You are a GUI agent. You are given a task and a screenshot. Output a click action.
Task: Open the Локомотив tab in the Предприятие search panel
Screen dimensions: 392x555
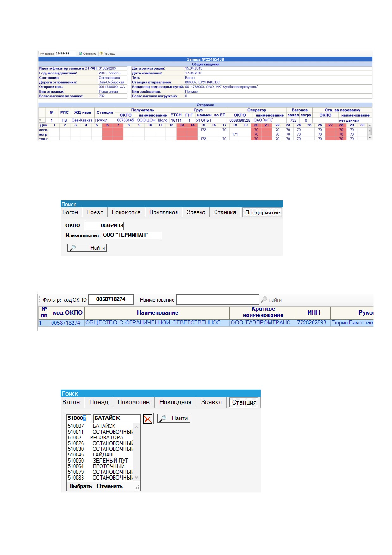[126, 212]
